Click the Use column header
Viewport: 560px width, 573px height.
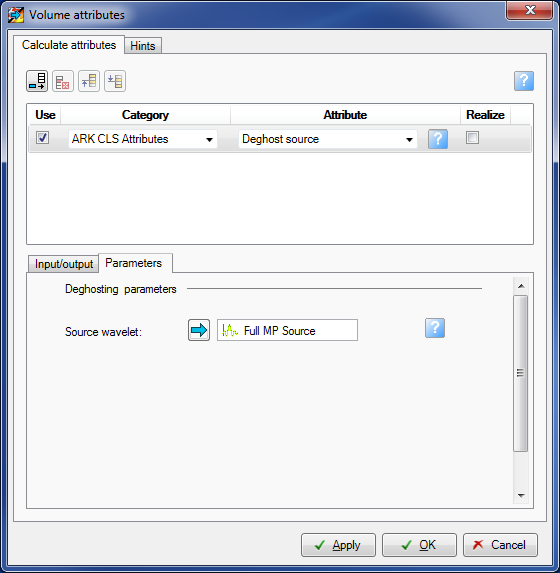click(45, 115)
